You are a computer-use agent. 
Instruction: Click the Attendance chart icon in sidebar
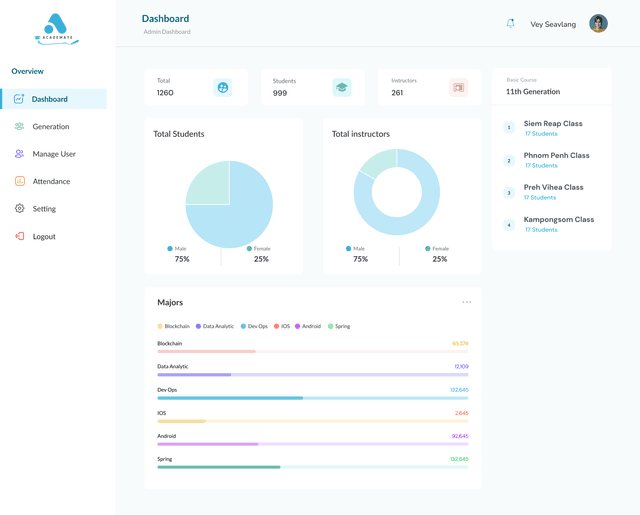[x=20, y=181]
